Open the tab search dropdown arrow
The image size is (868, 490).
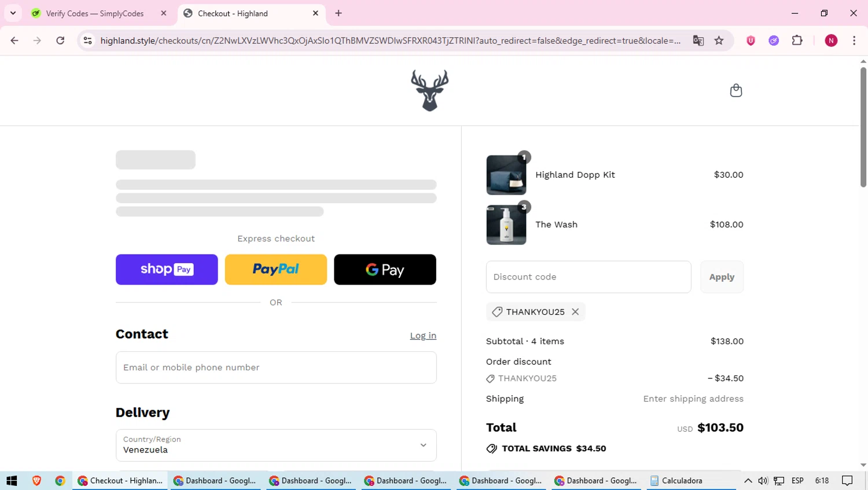[x=13, y=13]
